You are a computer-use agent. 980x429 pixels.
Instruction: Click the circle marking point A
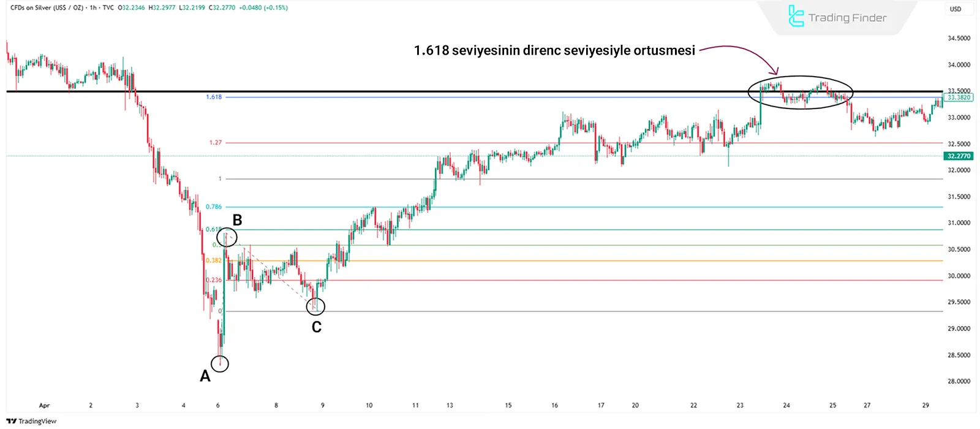220,364
